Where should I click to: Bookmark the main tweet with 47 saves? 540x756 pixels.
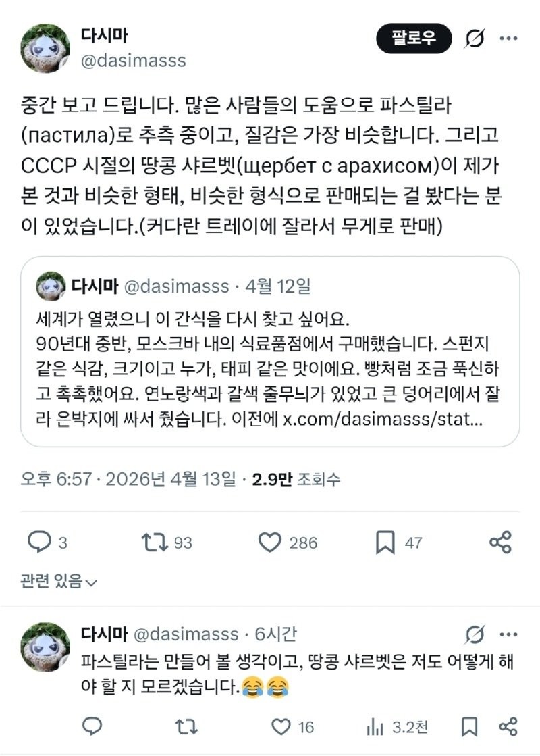point(385,541)
